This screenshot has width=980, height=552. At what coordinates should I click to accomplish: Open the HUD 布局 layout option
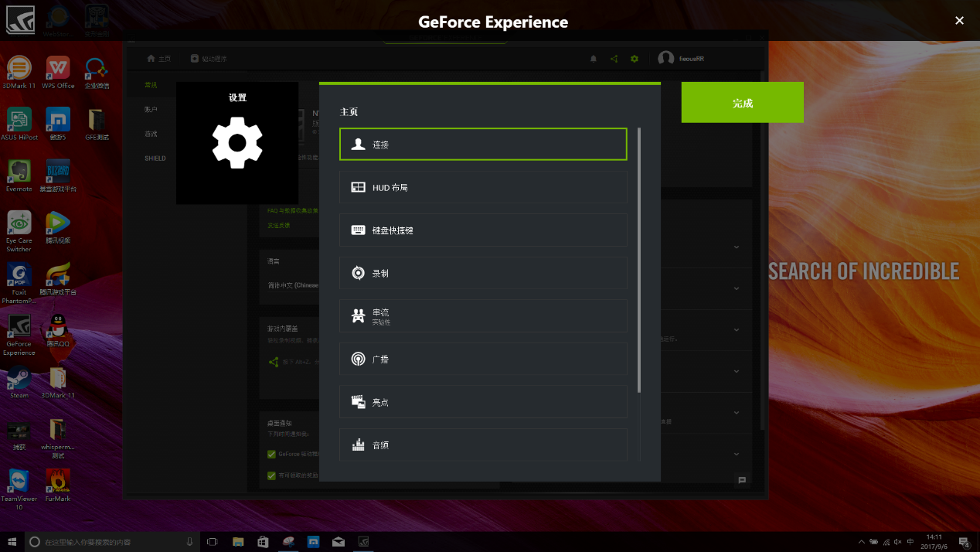click(483, 187)
